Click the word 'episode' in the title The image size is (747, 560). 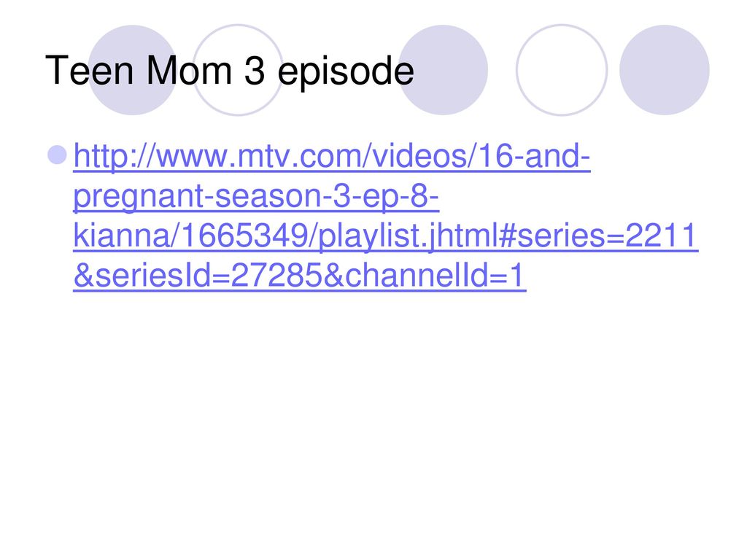click(346, 72)
